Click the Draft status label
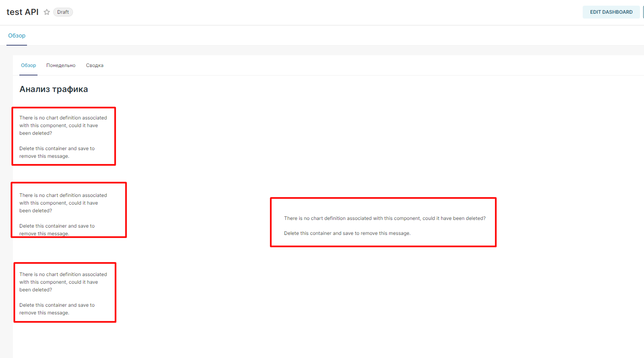Image resolution: width=644 pixels, height=358 pixels. tap(63, 12)
